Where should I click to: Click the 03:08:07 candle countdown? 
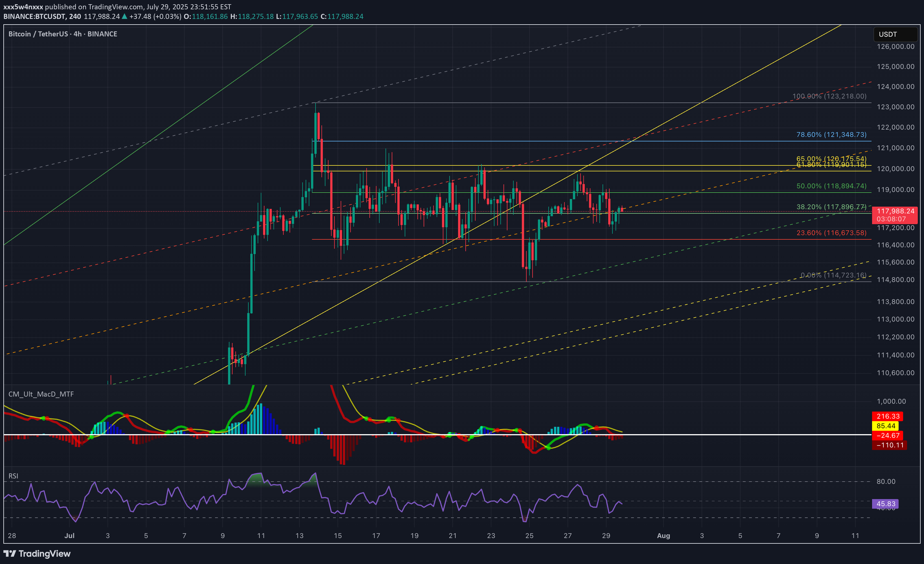coord(891,219)
